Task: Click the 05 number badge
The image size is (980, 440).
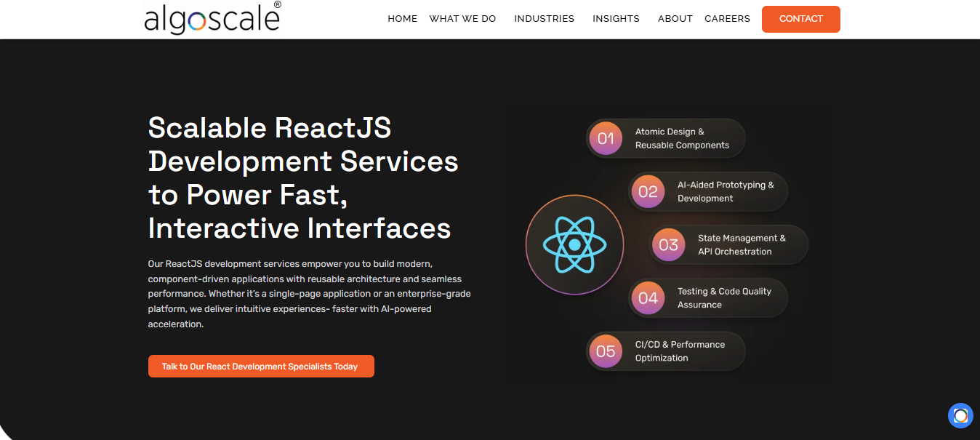Action: (x=606, y=351)
